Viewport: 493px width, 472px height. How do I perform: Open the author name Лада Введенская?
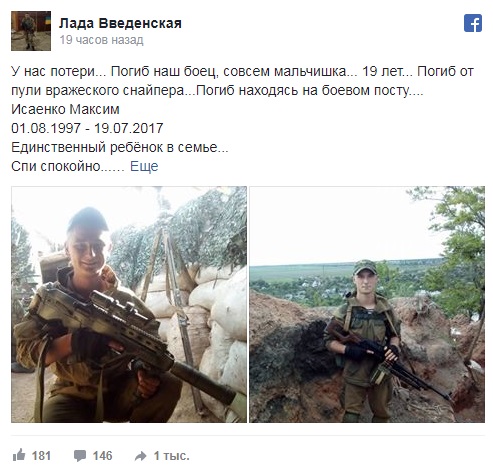point(120,23)
